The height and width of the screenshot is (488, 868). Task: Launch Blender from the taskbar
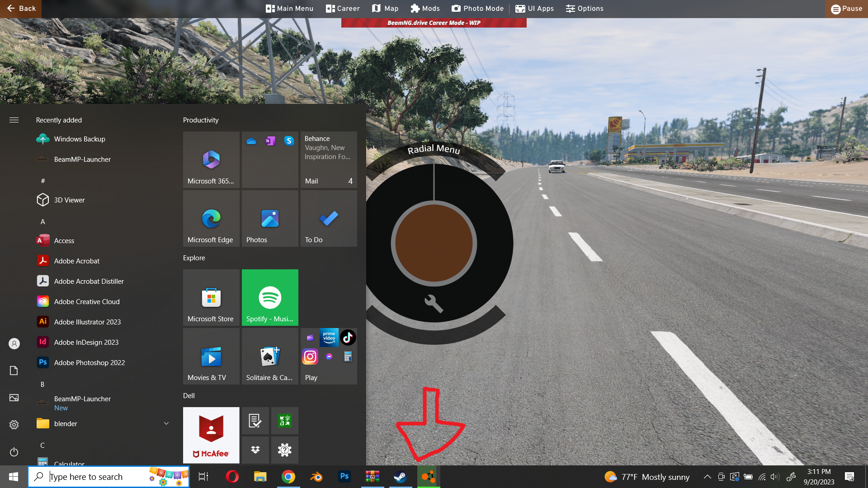(x=316, y=476)
